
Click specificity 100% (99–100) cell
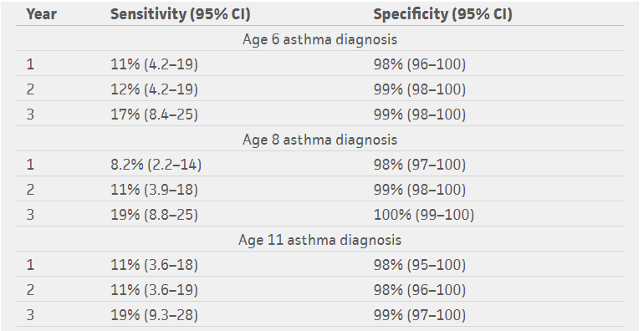tap(424, 215)
